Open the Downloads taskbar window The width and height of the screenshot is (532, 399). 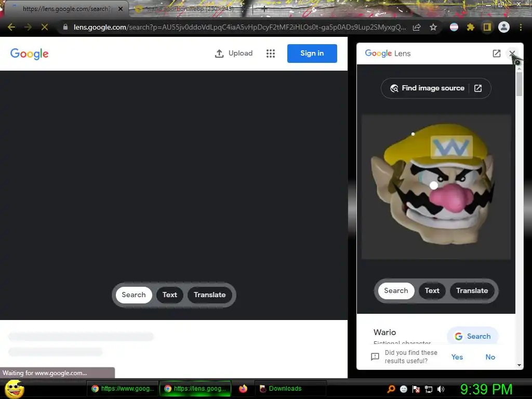(x=290, y=389)
